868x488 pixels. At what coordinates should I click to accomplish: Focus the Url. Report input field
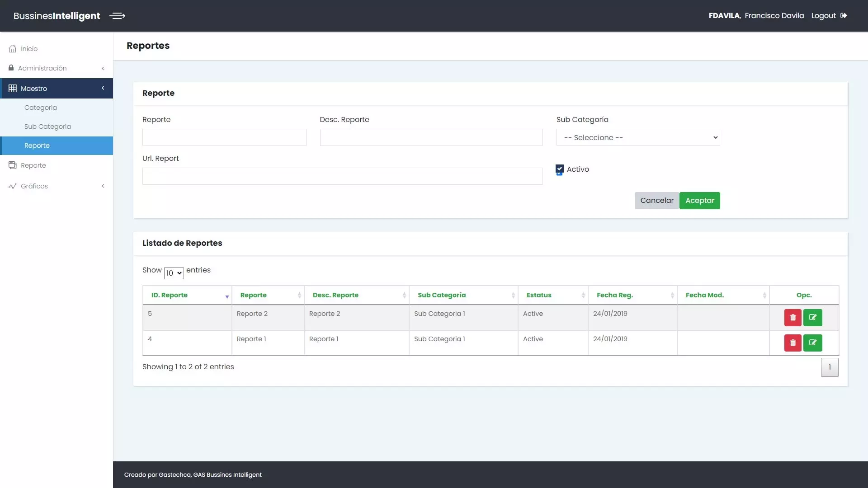342,176
